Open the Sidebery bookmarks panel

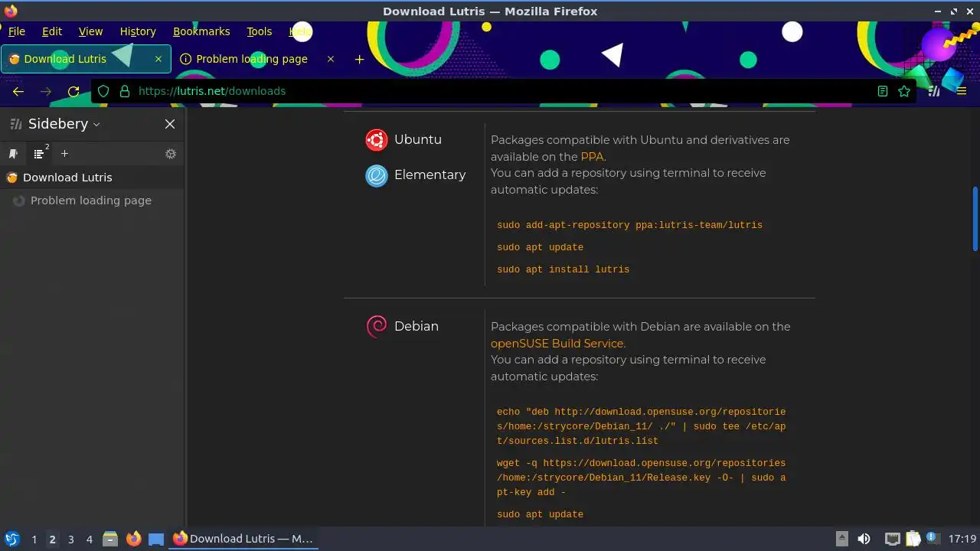13,154
